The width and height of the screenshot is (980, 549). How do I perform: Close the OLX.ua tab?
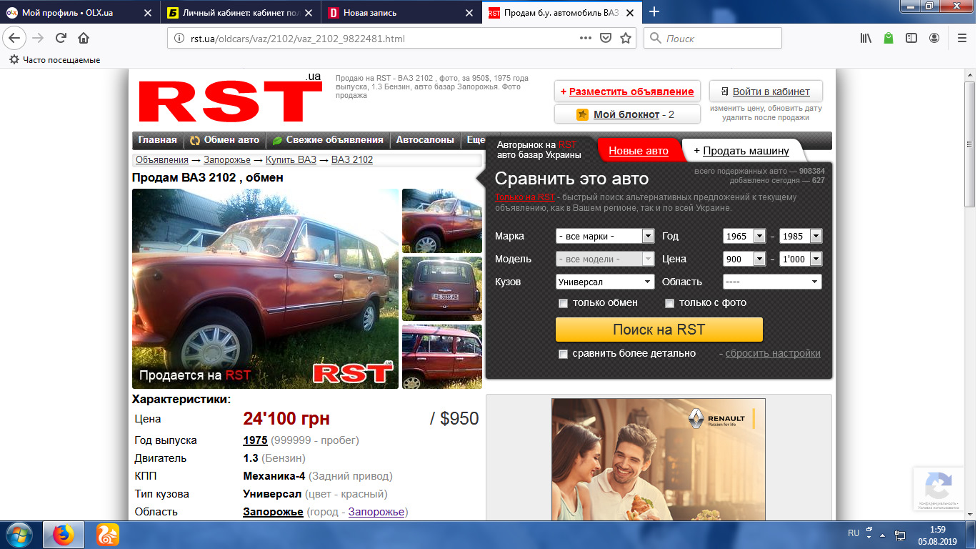point(148,13)
